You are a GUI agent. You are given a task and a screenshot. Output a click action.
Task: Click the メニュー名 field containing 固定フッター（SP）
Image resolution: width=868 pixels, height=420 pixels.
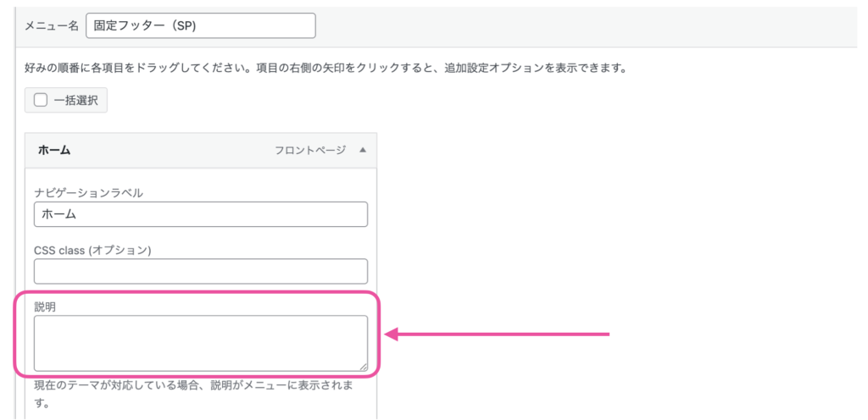click(200, 25)
